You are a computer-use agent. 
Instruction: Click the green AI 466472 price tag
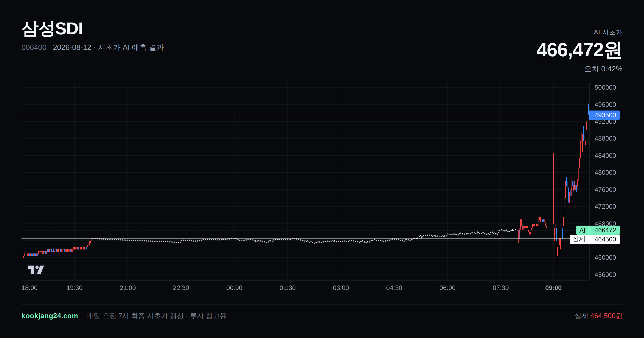click(x=598, y=230)
